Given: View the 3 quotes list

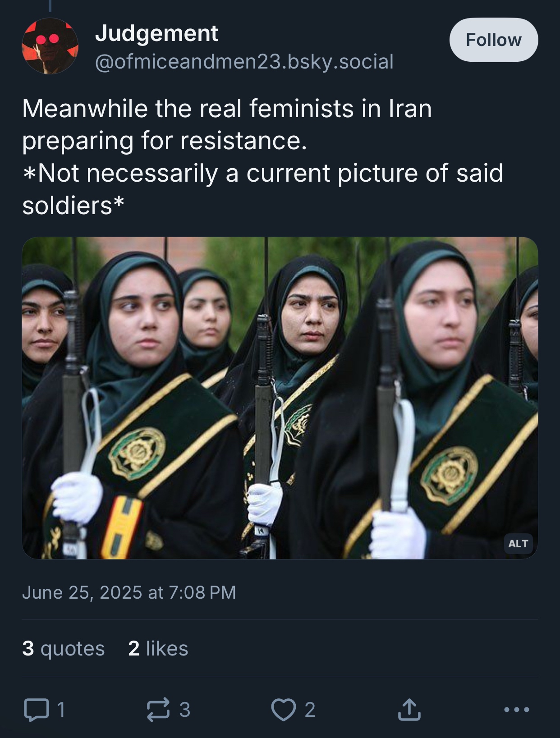Looking at the screenshot, I should (64, 648).
